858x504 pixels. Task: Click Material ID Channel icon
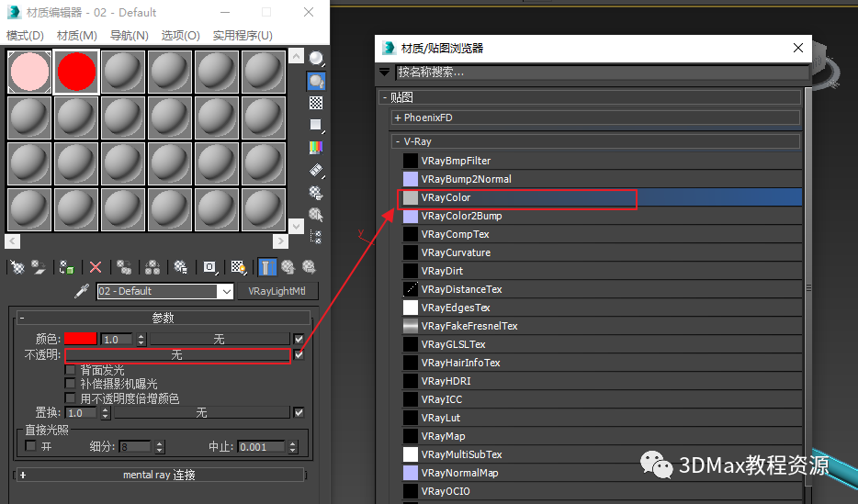pos(209,267)
